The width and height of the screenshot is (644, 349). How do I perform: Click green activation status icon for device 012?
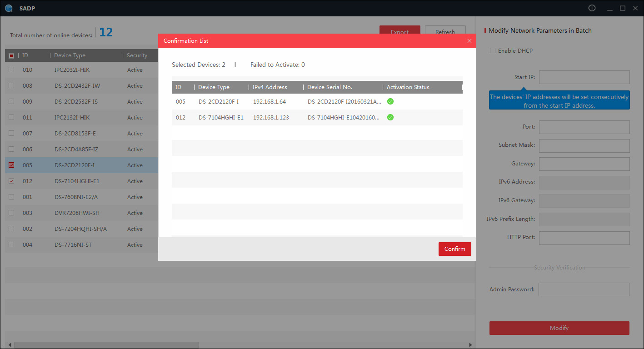(390, 117)
